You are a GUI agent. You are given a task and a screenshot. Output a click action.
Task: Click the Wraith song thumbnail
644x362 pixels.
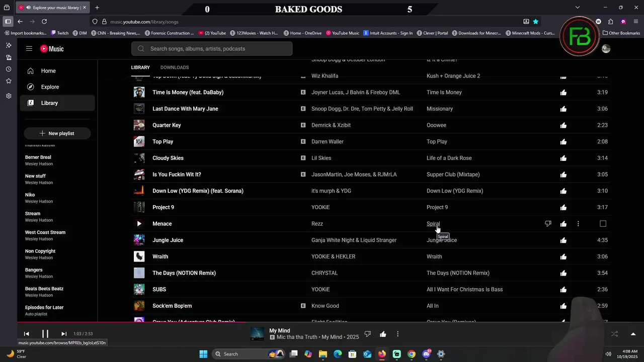[x=139, y=256]
